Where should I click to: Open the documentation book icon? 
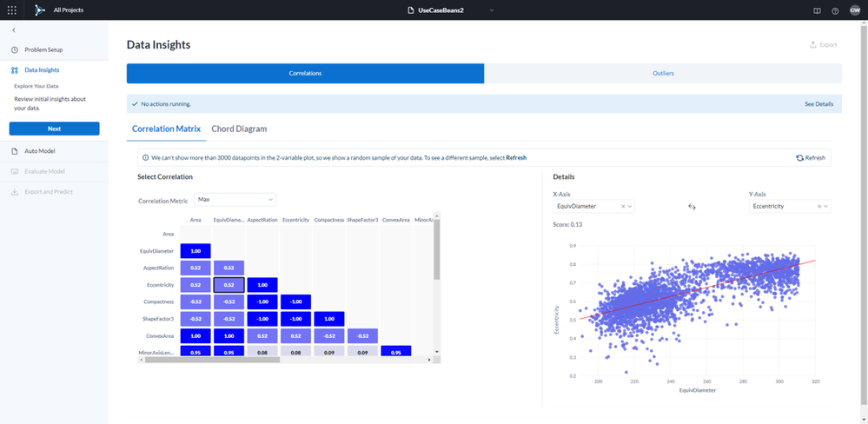pos(817,10)
